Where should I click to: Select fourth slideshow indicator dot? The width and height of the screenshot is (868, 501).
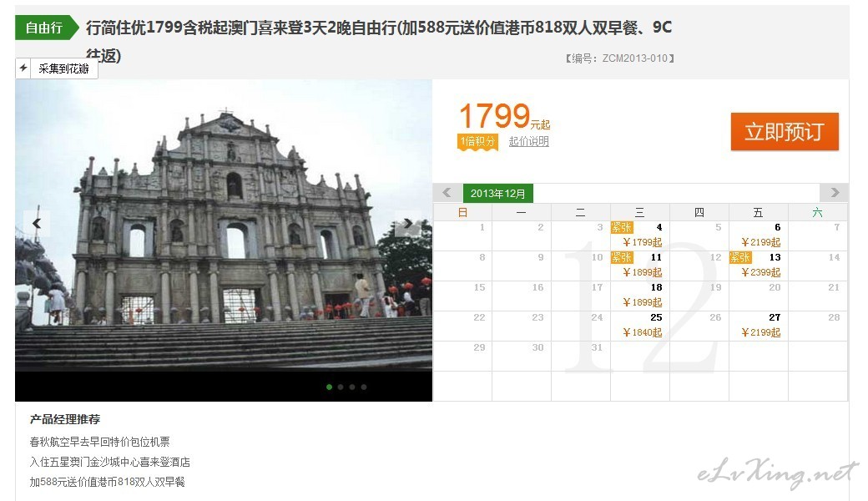pos(364,387)
